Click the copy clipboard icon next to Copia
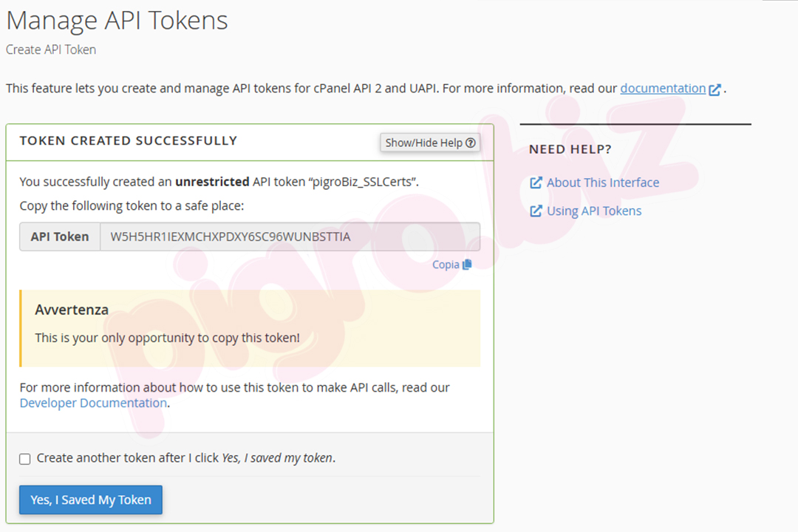This screenshot has width=798, height=532. pyautogui.click(x=467, y=265)
